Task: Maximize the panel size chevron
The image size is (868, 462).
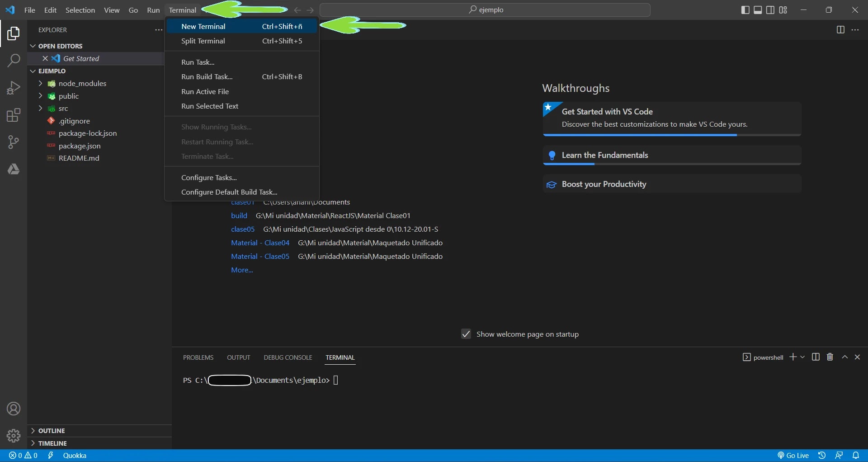Action: (x=844, y=357)
